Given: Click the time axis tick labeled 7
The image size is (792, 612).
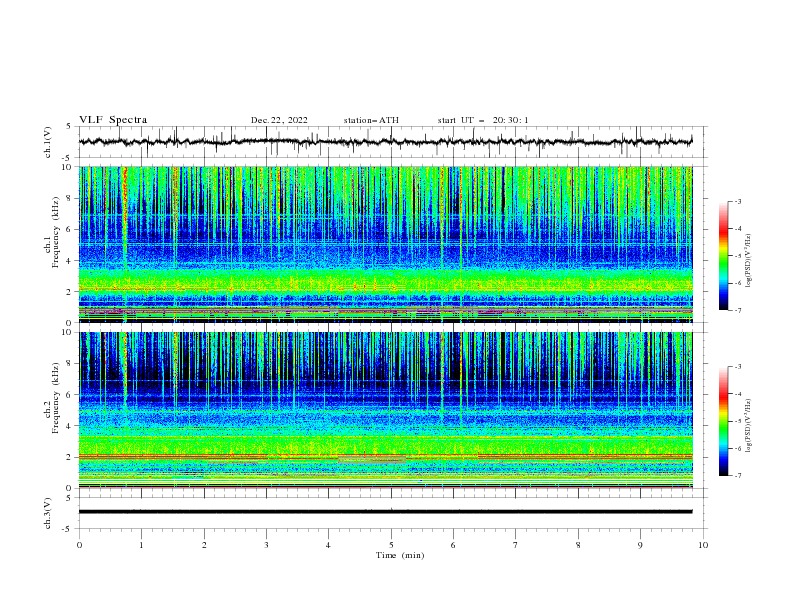Looking at the screenshot, I should (x=516, y=545).
